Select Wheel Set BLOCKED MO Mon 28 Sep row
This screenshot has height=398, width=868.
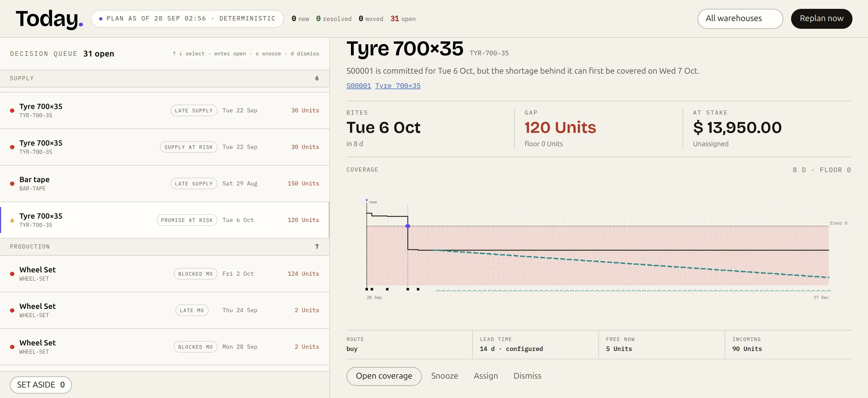164,347
